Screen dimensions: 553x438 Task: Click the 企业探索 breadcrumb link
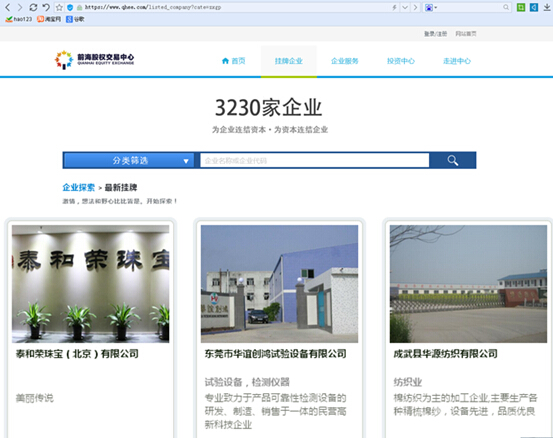79,187
